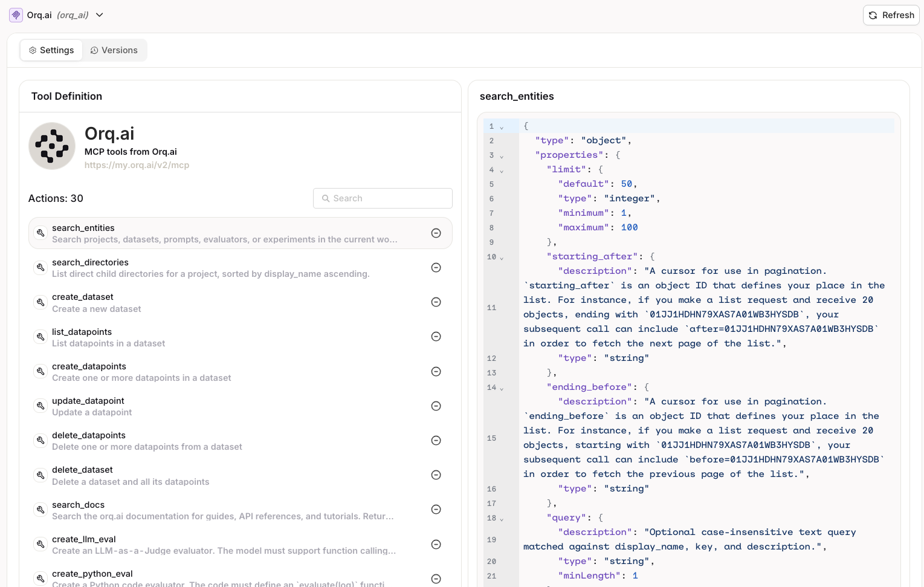The width and height of the screenshot is (924, 587).
Task: Click the Orq.ai MCP avatar thumbnail
Action: (52, 146)
